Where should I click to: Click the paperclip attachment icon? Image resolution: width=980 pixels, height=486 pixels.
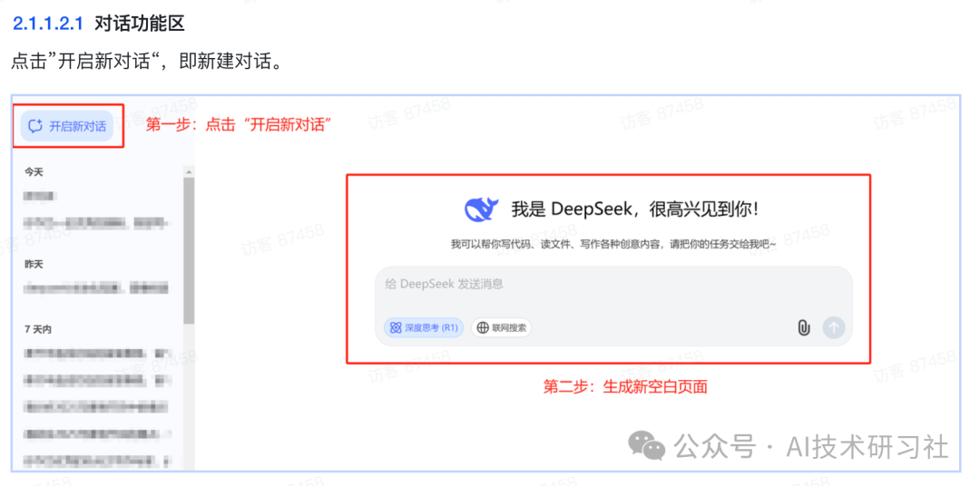[804, 327]
